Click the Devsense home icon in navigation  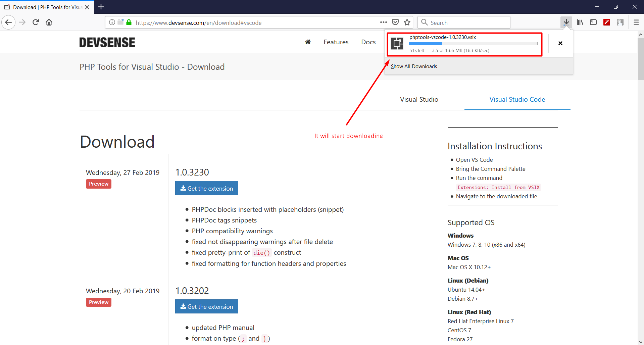308,42
